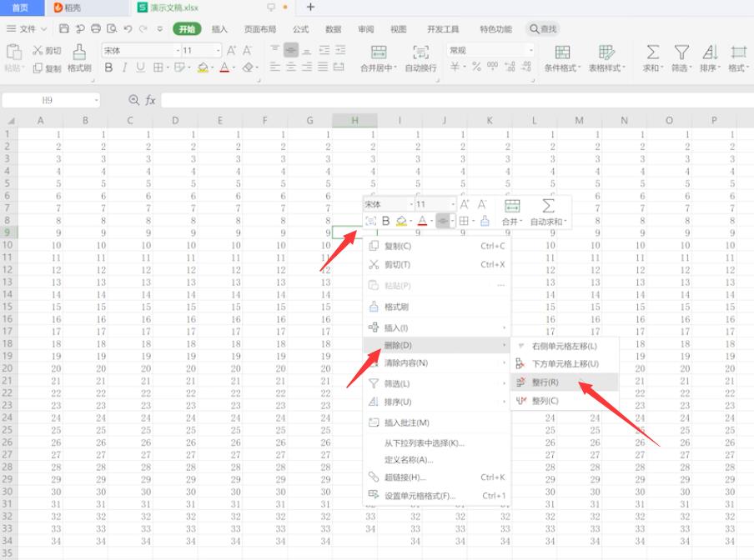The width and height of the screenshot is (754, 560).
Task: Toggle Italic formatting in ribbon
Action: click(124, 67)
